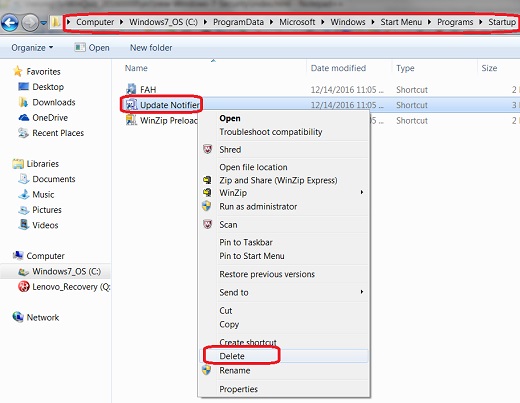
Task: Click the Desktop icon in Favorites
Action: point(24,87)
